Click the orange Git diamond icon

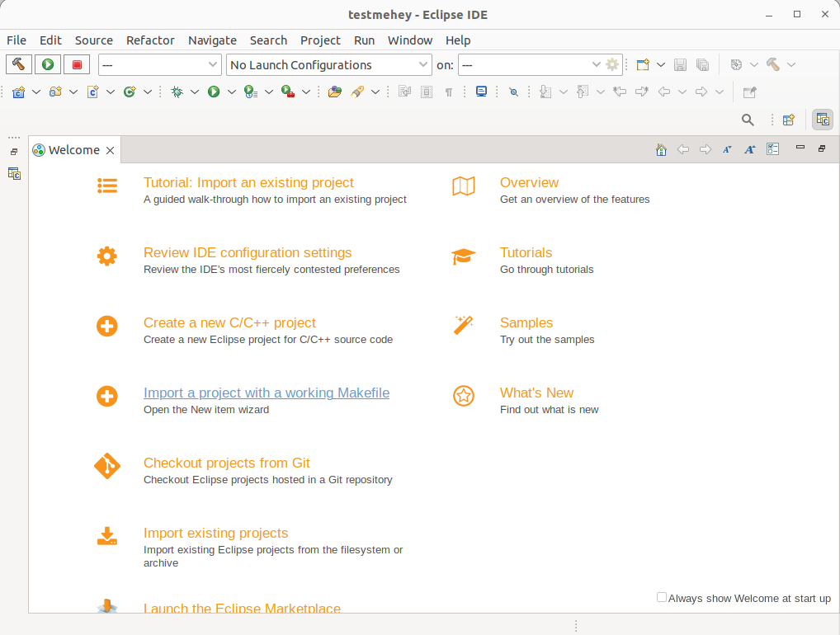click(x=107, y=466)
